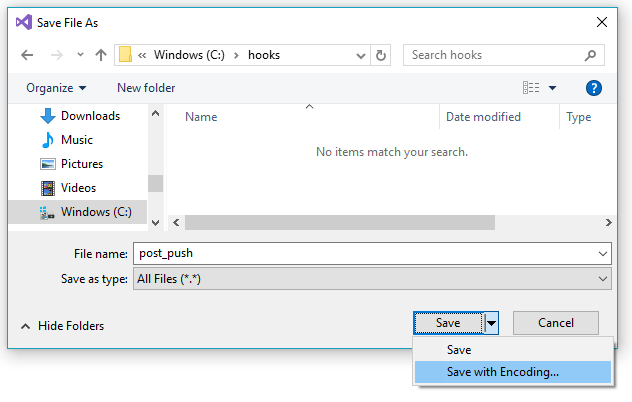This screenshot has width=632, height=402.
Task: Click the search magnifier icon
Action: pyautogui.click(x=591, y=55)
